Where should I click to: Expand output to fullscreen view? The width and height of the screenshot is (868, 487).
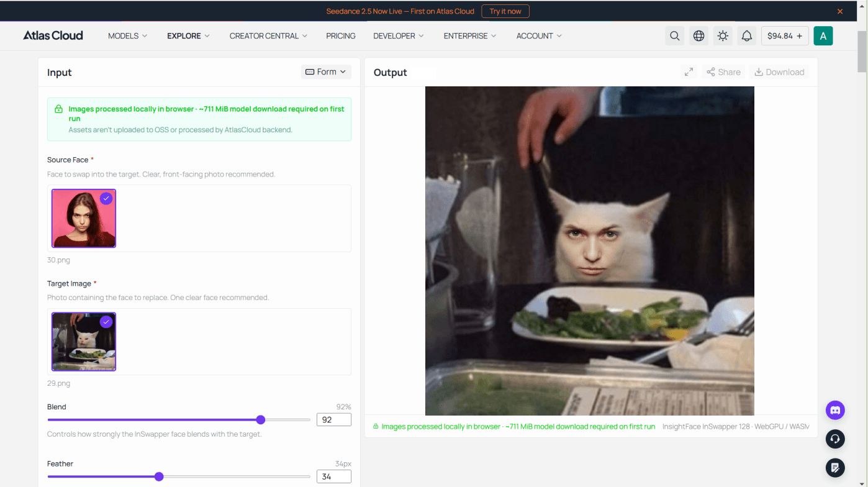click(x=689, y=72)
